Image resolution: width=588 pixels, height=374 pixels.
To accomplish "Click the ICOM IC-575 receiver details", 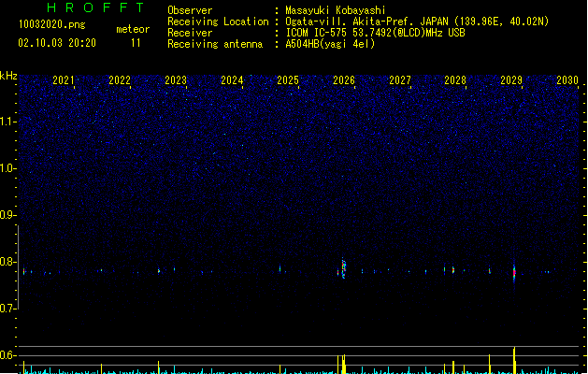I will [376, 33].
